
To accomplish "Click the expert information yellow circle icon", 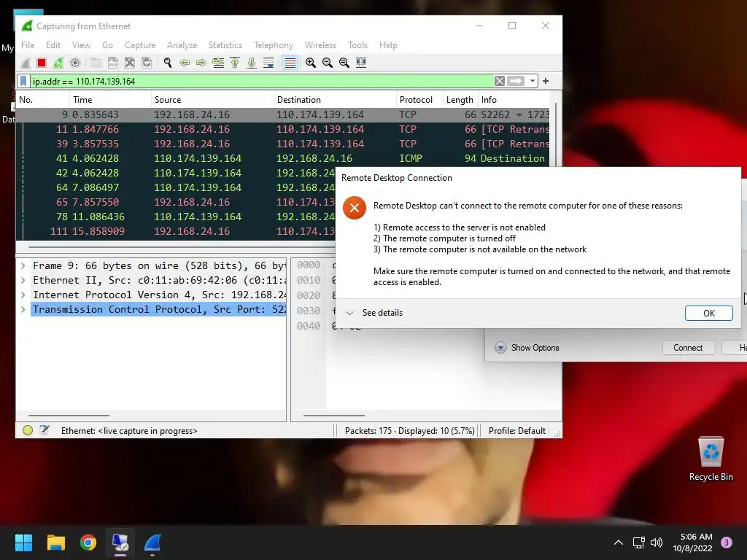I will (28, 430).
